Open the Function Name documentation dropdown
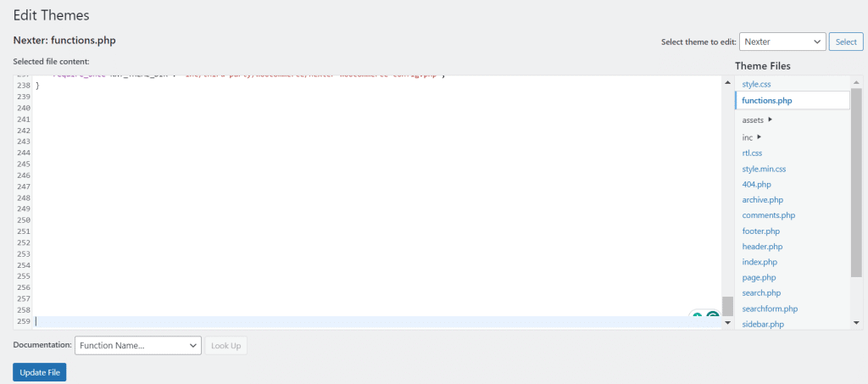 [137, 345]
